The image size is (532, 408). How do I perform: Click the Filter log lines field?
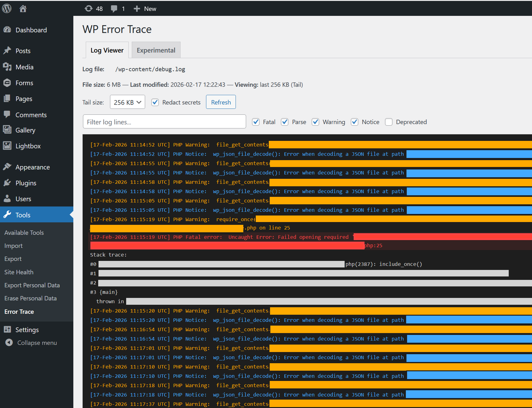164,122
